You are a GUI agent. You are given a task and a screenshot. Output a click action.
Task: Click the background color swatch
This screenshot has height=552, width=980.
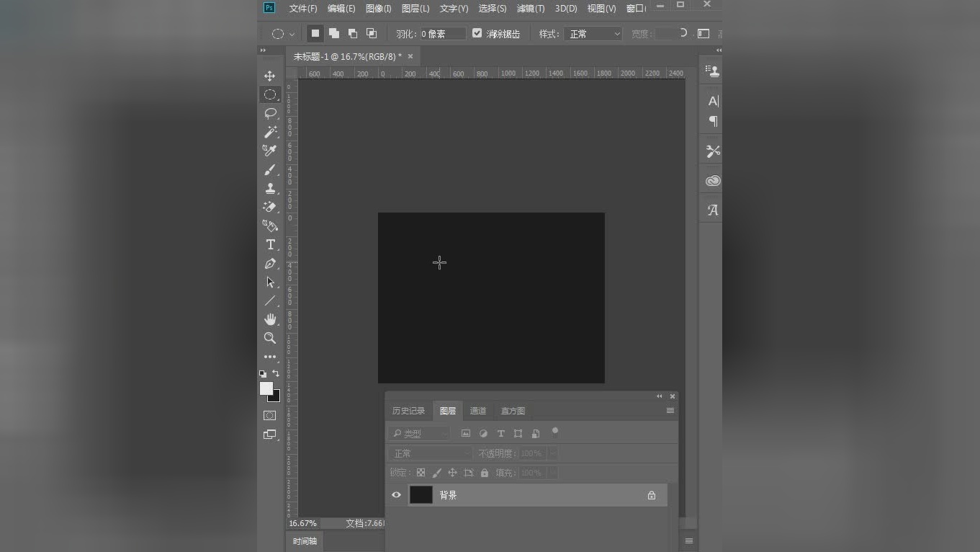tap(276, 396)
